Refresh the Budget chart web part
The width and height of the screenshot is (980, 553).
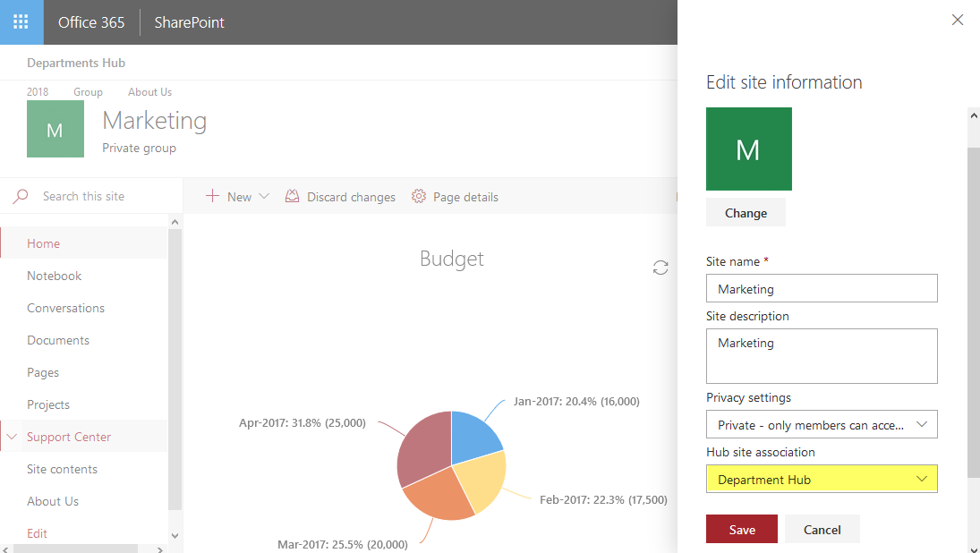pos(660,267)
